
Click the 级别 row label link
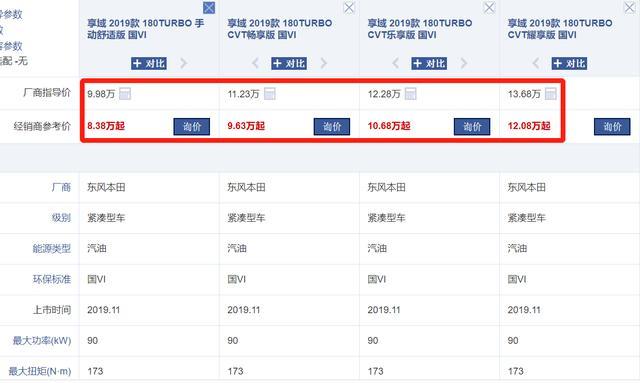[61, 218]
